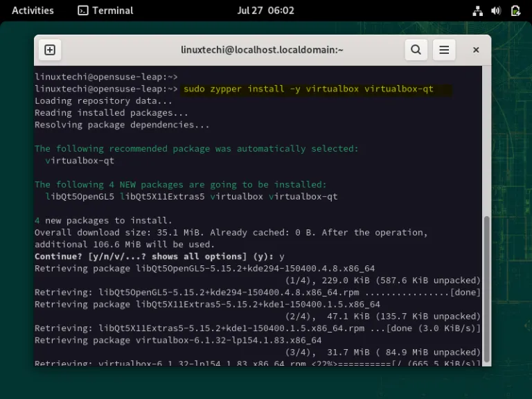Click the network status icon

(478, 11)
